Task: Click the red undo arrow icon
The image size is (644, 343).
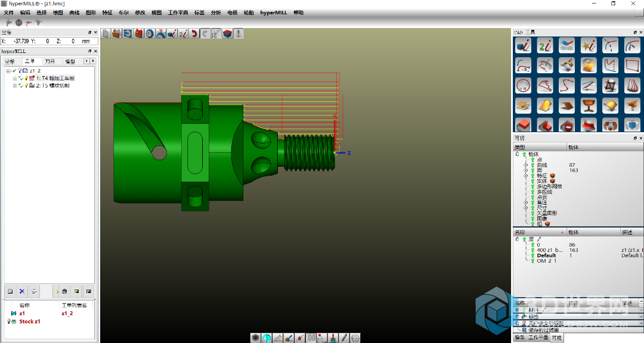Action: click(194, 33)
